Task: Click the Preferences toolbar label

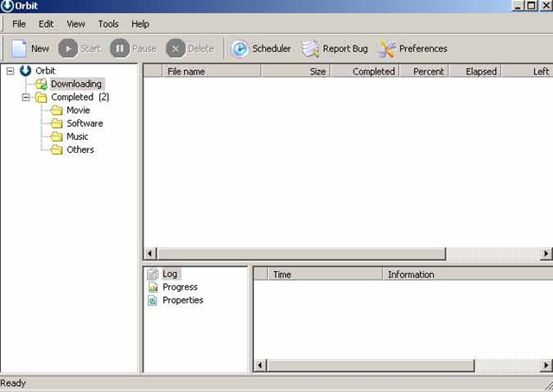Action: 423,48
